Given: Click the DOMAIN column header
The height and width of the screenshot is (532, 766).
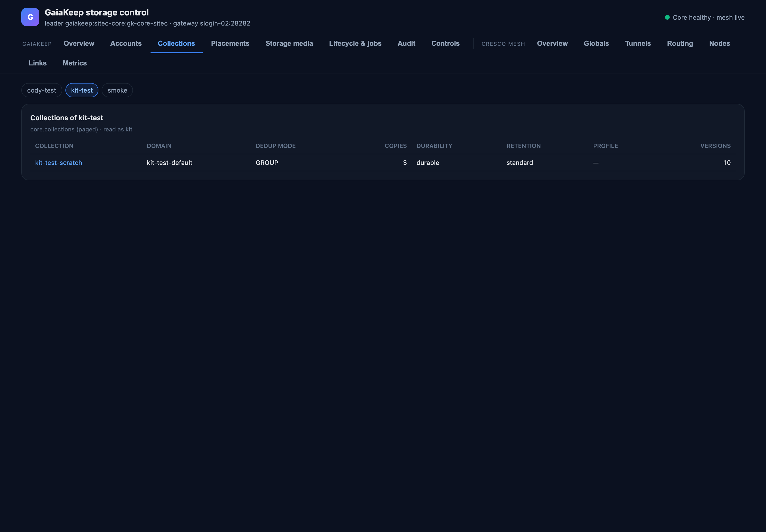Looking at the screenshot, I should [x=159, y=146].
